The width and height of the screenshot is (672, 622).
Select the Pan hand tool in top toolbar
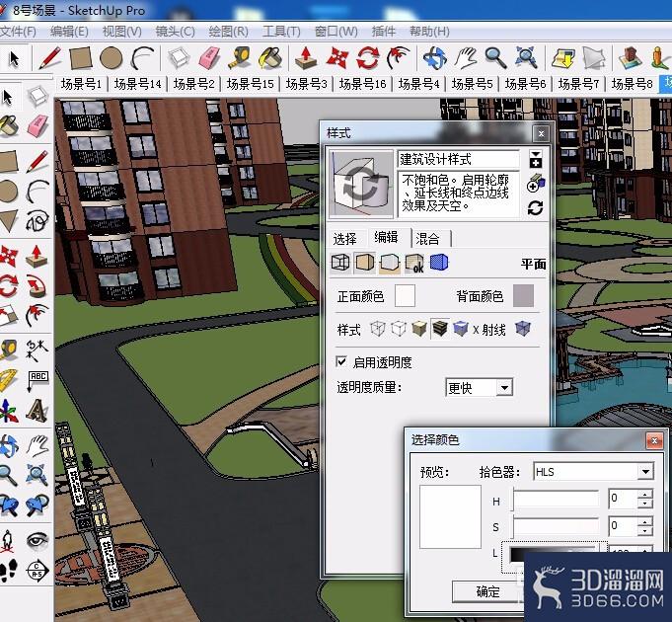coord(466,58)
